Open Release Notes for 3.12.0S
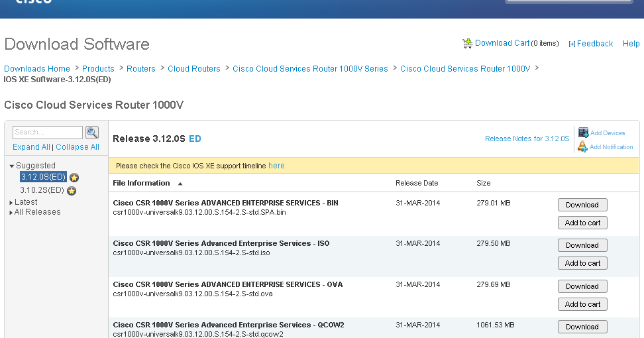Image resolution: width=644 pixels, height=338 pixels. 527,139
